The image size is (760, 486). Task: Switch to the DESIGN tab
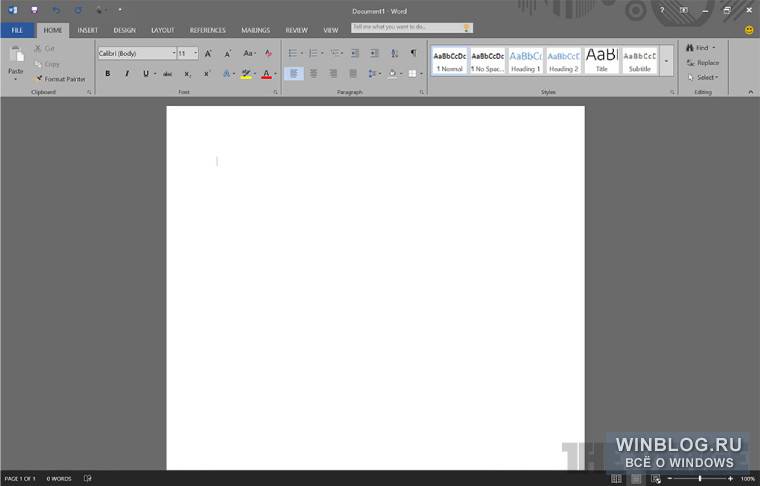click(125, 30)
